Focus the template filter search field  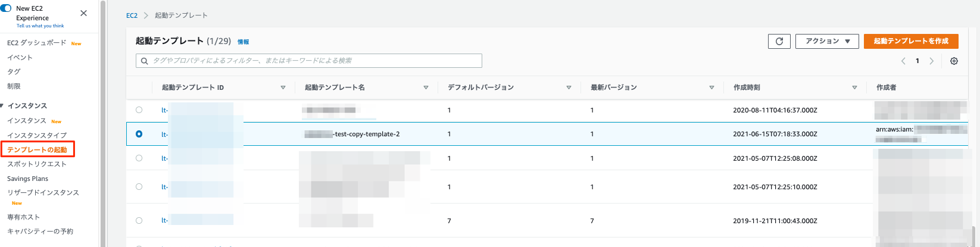click(309, 61)
